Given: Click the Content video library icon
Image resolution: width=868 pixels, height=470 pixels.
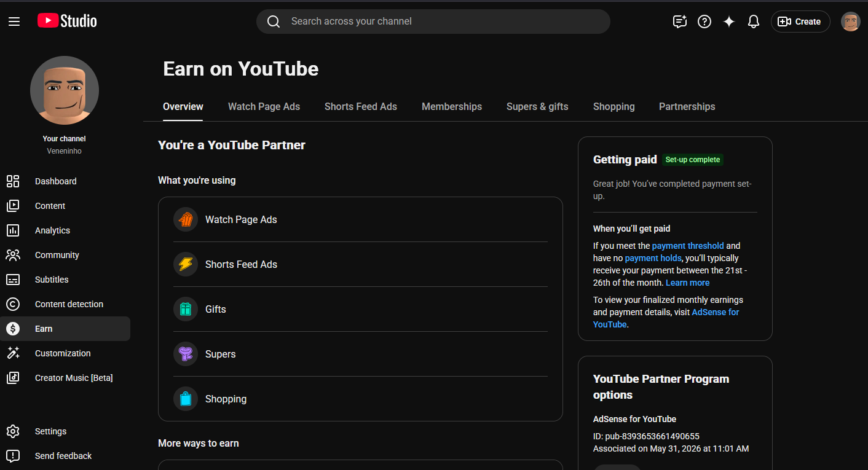Looking at the screenshot, I should pyautogui.click(x=13, y=206).
